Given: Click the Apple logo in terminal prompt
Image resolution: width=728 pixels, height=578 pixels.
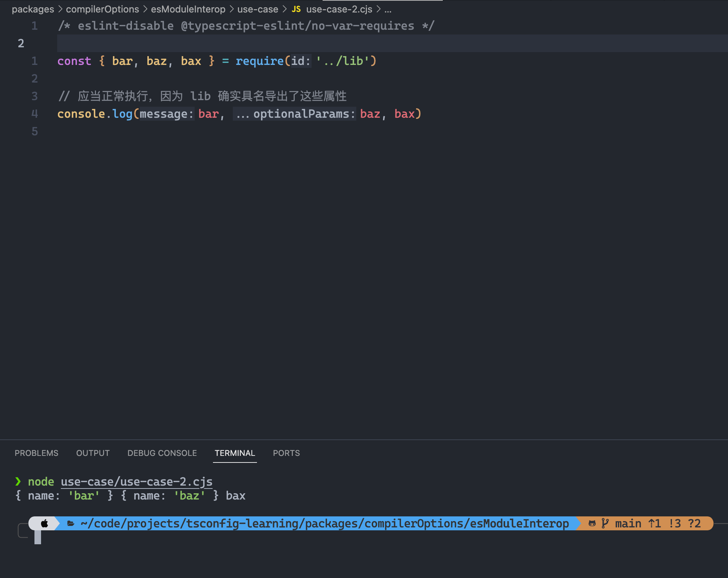Looking at the screenshot, I should 44,523.
